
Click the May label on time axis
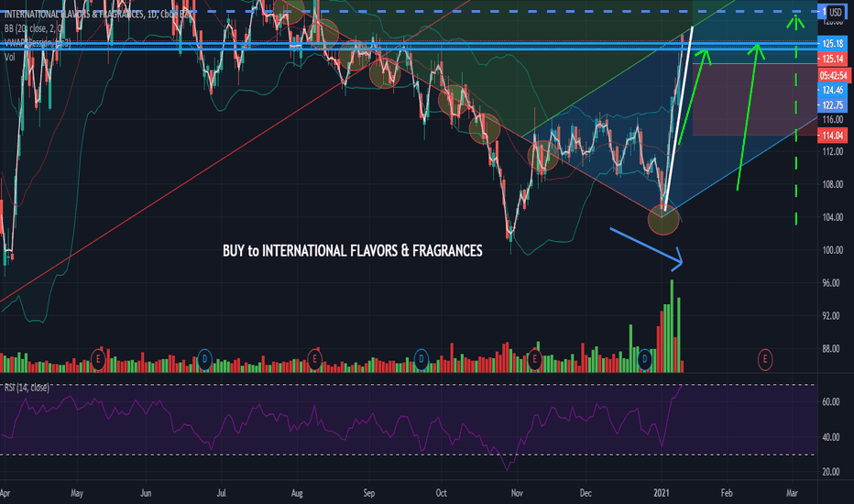point(77,493)
